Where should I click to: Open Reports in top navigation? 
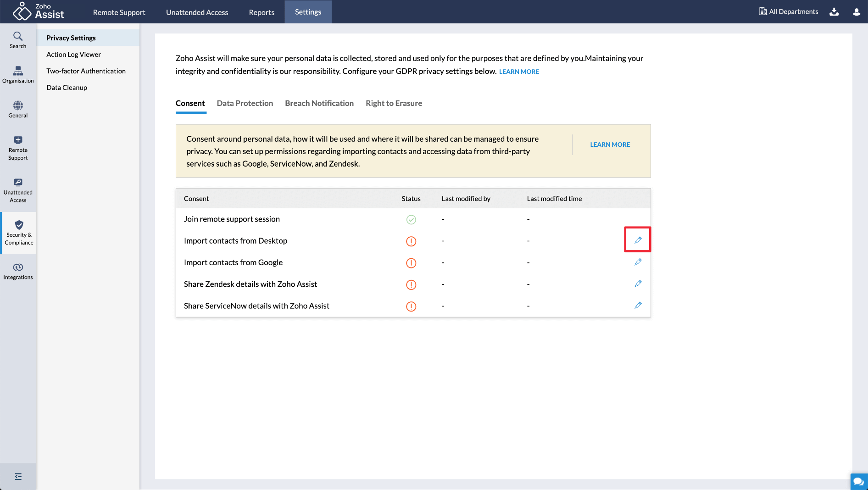pyautogui.click(x=262, y=12)
